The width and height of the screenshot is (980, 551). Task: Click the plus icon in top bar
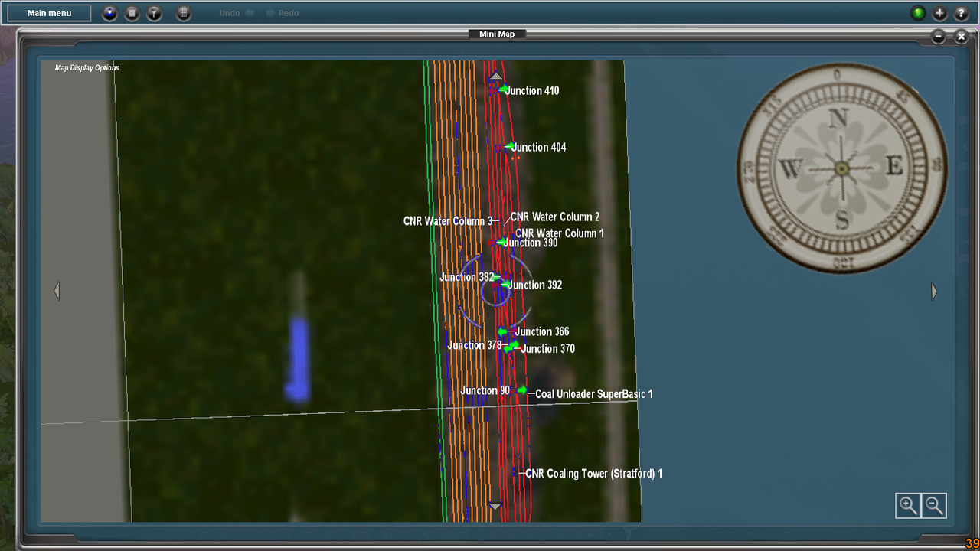(940, 13)
